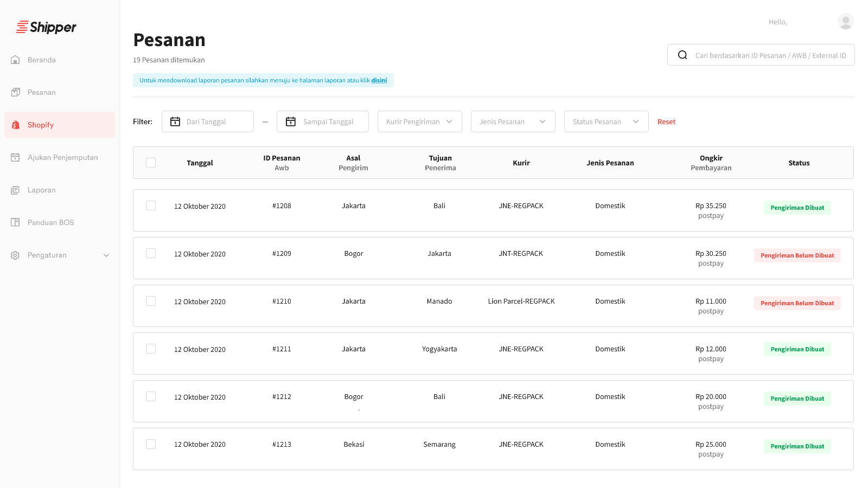Viewport: 868px width, 488px height.
Task: Click order ID #1208
Action: pyautogui.click(x=282, y=206)
